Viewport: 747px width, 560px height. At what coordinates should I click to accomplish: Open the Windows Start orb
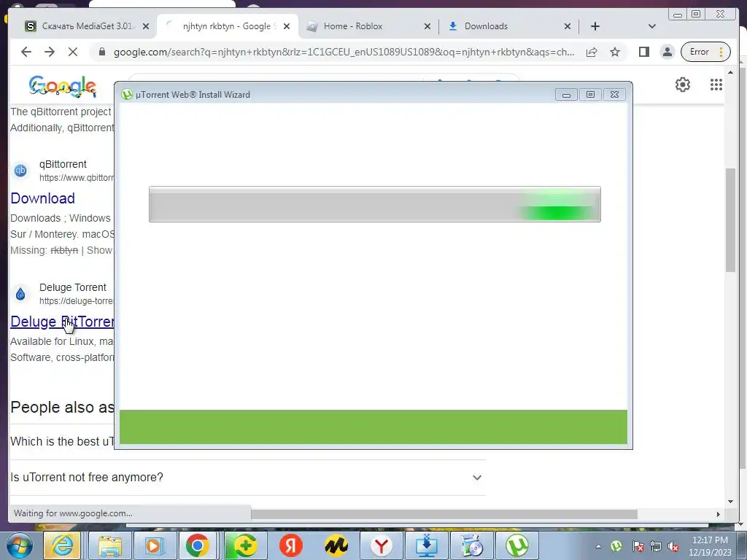(18, 545)
